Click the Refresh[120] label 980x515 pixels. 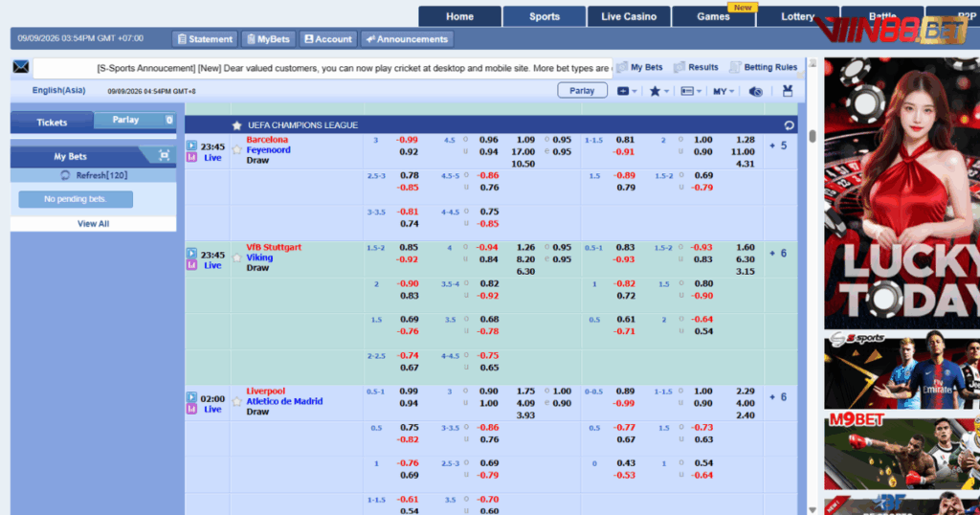pos(101,175)
